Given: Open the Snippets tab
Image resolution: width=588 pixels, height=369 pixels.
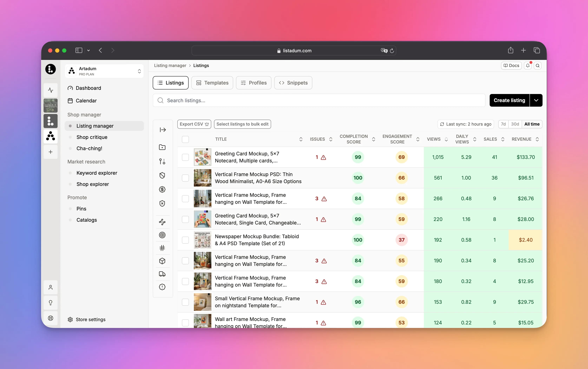Looking at the screenshot, I should [293, 83].
